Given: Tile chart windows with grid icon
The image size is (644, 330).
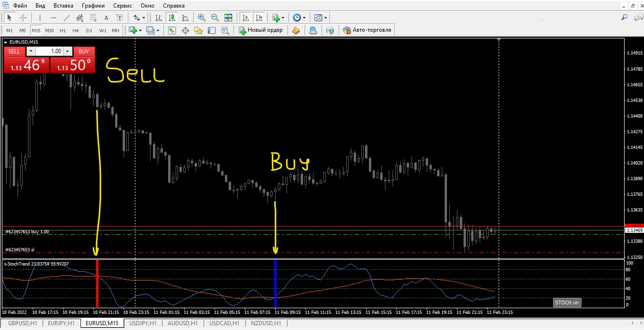Looking at the screenshot, I should coord(228,18).
